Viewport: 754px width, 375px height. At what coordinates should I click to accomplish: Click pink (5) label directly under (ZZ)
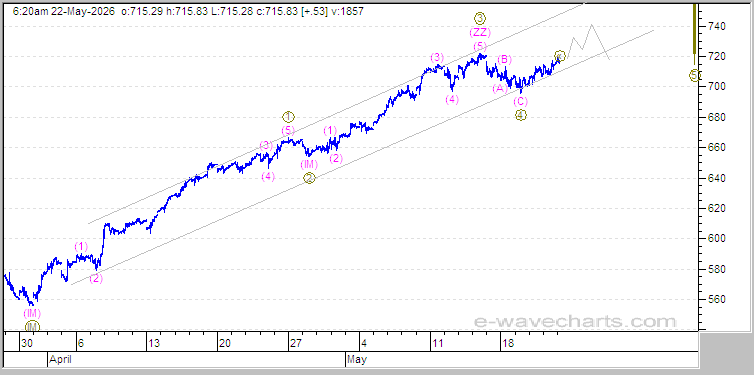pyautogui.click(x=480, y=47)
